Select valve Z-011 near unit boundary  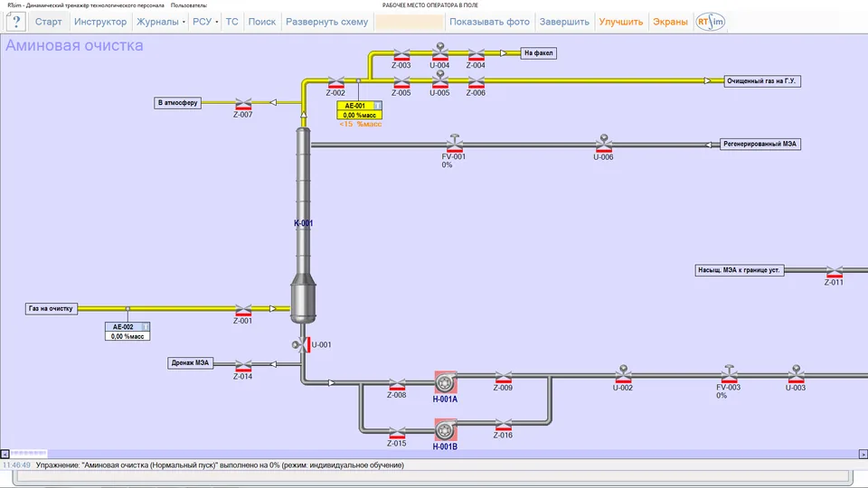(835, 272)
